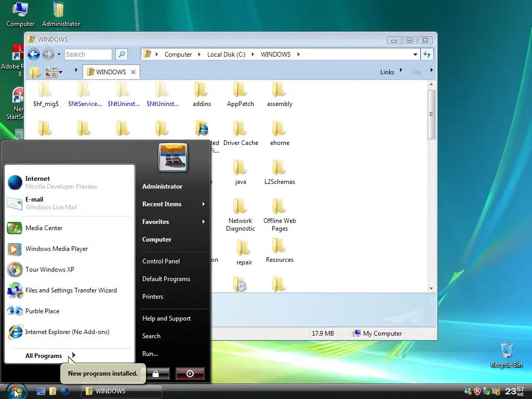Open the assembly folder

pyautogui.click(x=280, y=95)
